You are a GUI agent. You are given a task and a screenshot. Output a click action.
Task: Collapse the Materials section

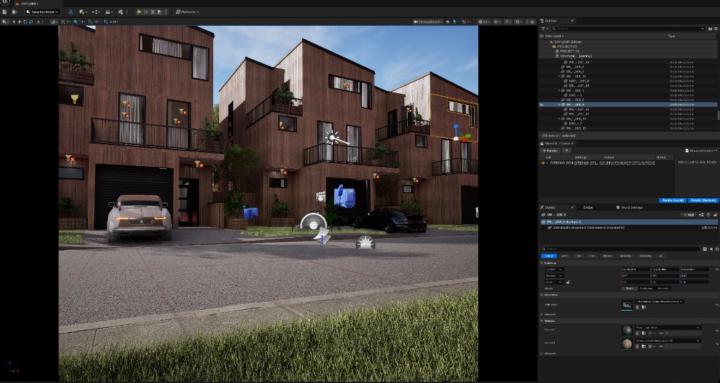click(541, 321)
